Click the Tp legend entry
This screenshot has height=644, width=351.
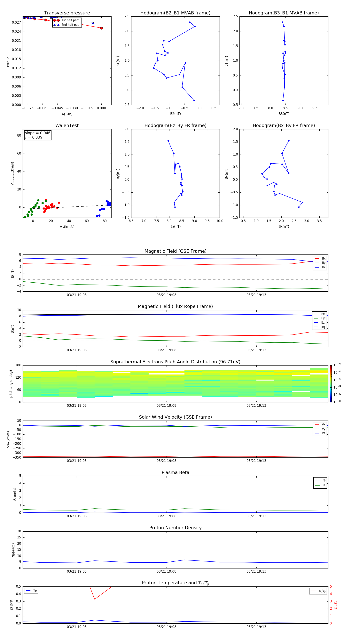(31, 591)
